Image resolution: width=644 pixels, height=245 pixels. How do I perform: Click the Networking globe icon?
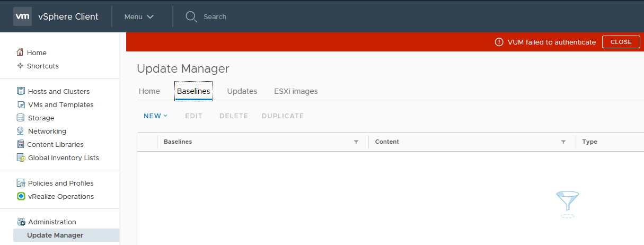point(21,131)
